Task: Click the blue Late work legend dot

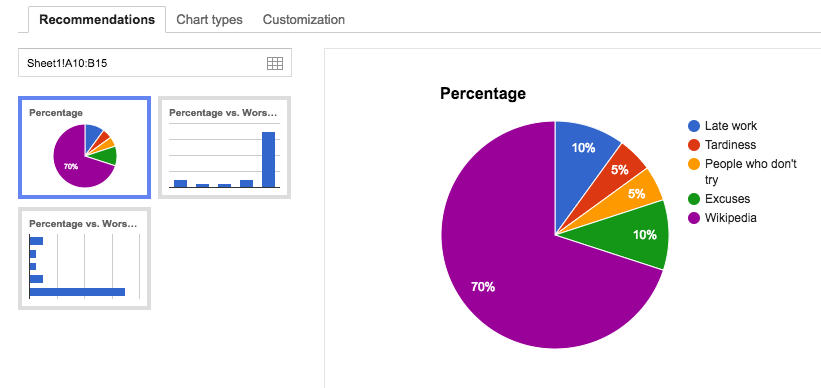Action: tap(693, 126)
